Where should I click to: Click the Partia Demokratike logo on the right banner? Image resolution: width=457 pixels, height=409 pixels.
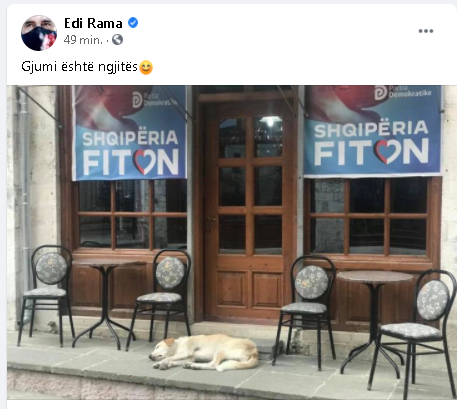pyautogui.click(x=380, y=93)
